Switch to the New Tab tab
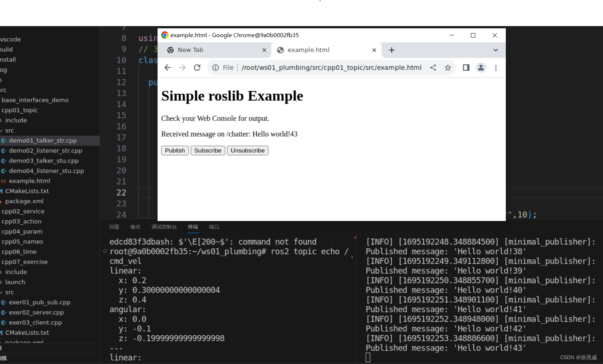Screen dimensions: 603x364 click(216, 50)
